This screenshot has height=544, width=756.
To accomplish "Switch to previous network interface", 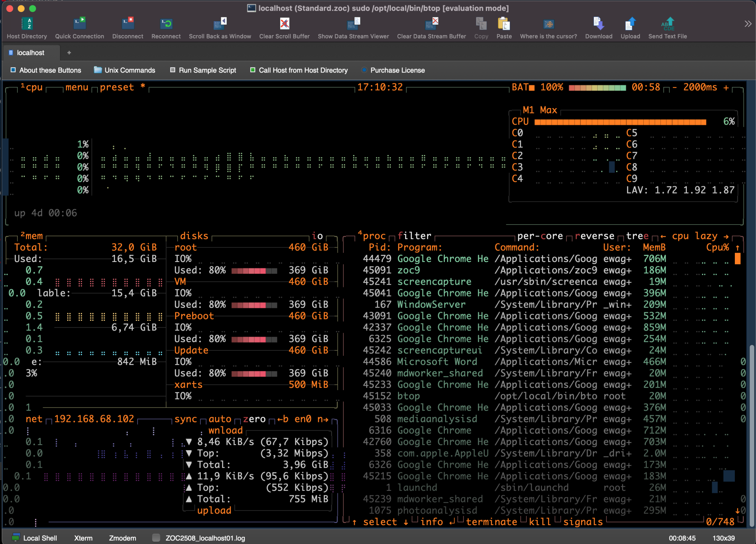I will (x=283, y=419).
